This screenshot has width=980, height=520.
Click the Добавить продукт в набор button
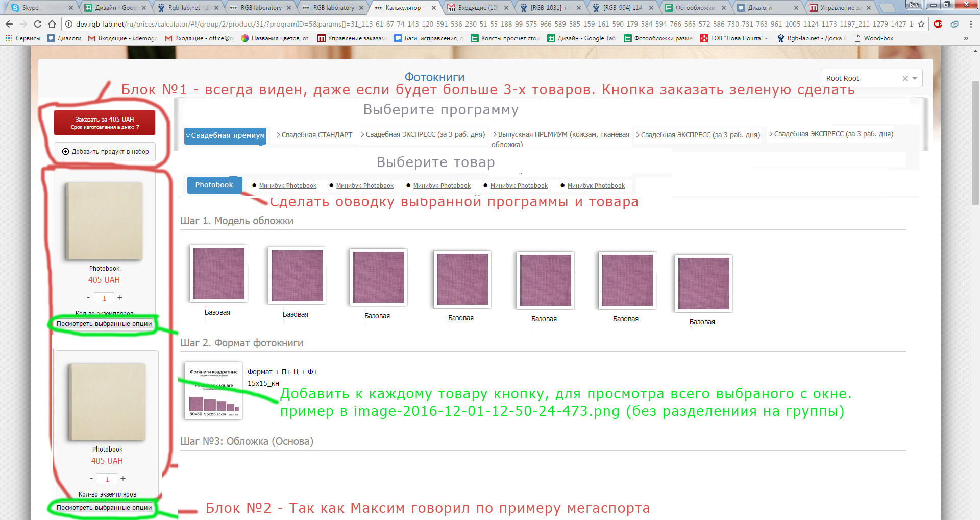click(105, 152)
